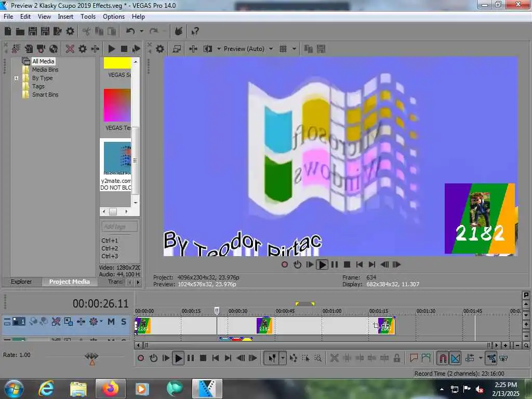Click the Add tags input field
Image resolution: width=532 pixels, height=399 pixels.
pos(119,227)
